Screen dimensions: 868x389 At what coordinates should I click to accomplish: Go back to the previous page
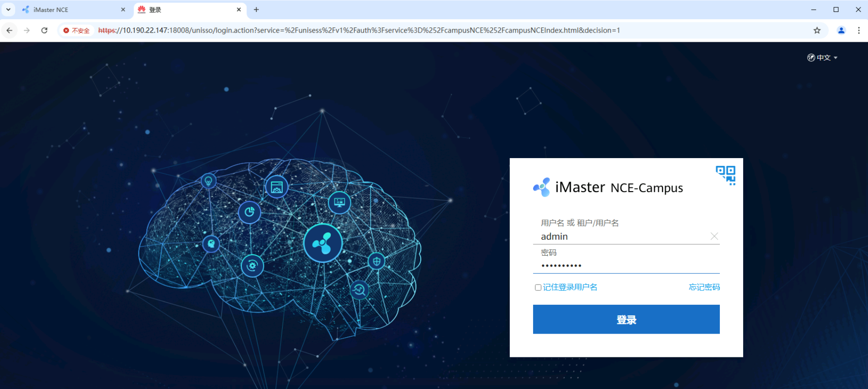(10, 30)
